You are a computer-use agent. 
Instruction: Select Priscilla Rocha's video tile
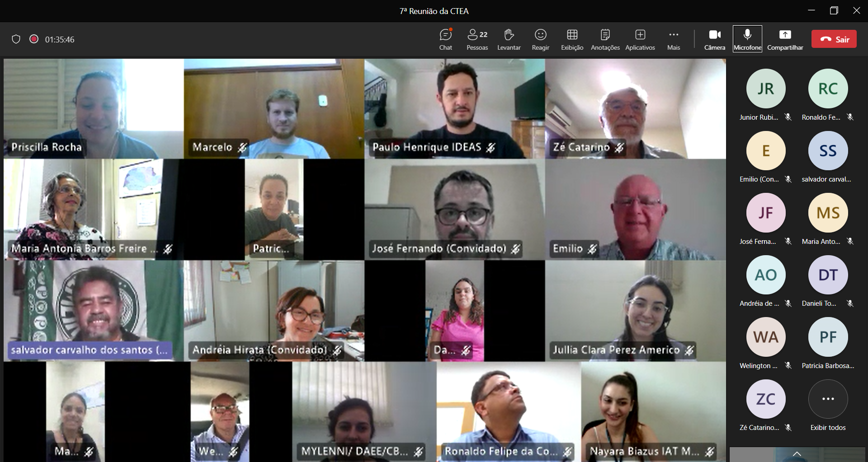[94, 108]
